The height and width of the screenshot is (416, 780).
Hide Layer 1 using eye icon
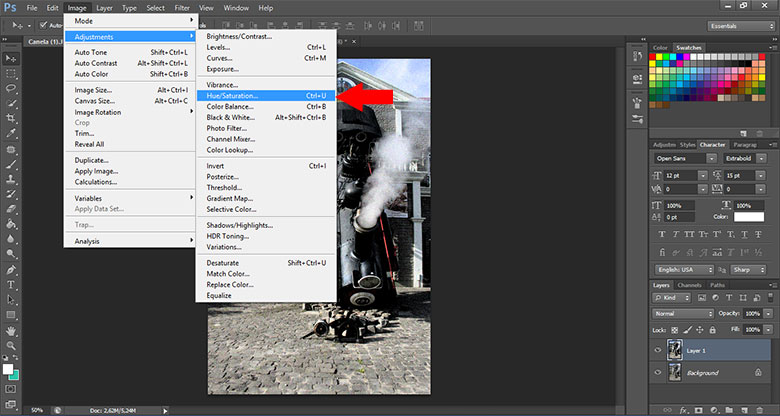click(656, 351)
